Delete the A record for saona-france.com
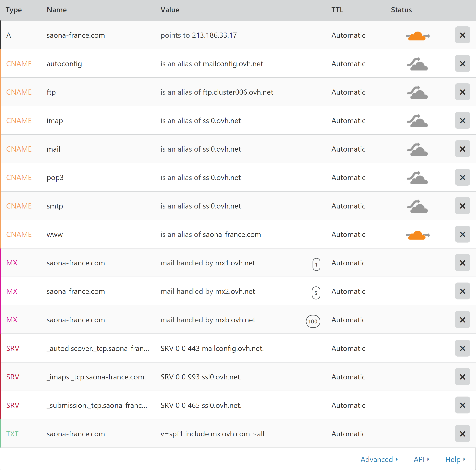476x470 pixels. coord(462,35)
